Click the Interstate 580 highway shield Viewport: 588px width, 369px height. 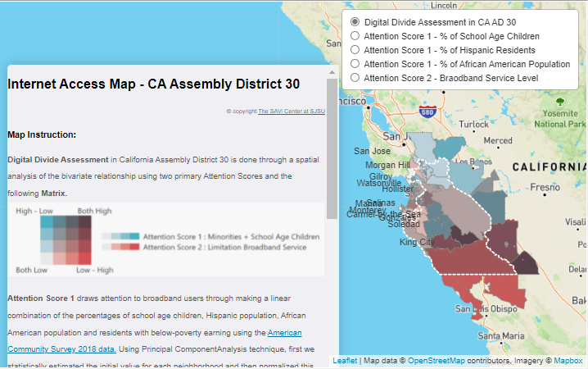pos(426,111)
